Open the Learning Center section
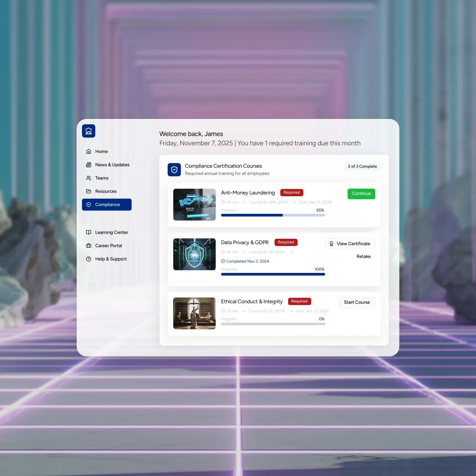Image resolution: width=476 pixels, height=476 pixels. pyautogui.click(x=111, y=232)
